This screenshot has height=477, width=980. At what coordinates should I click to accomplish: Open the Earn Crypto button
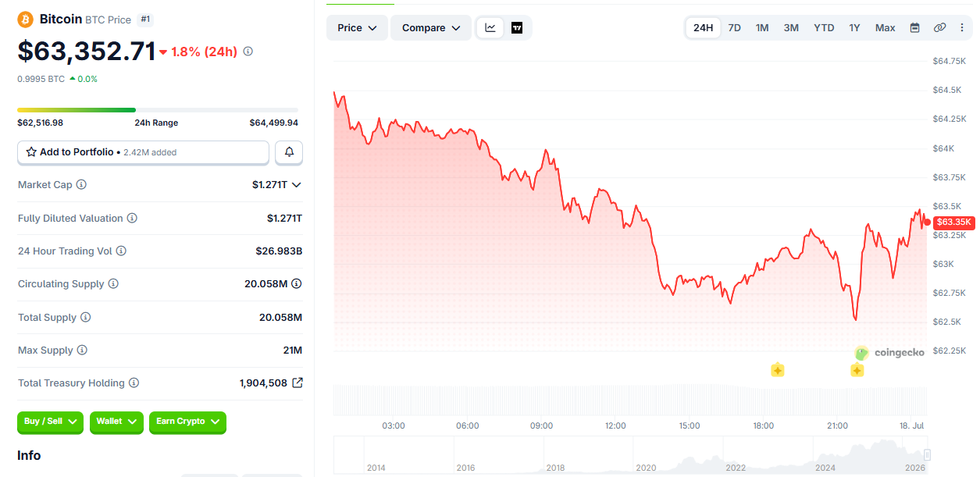pos(187,422)
